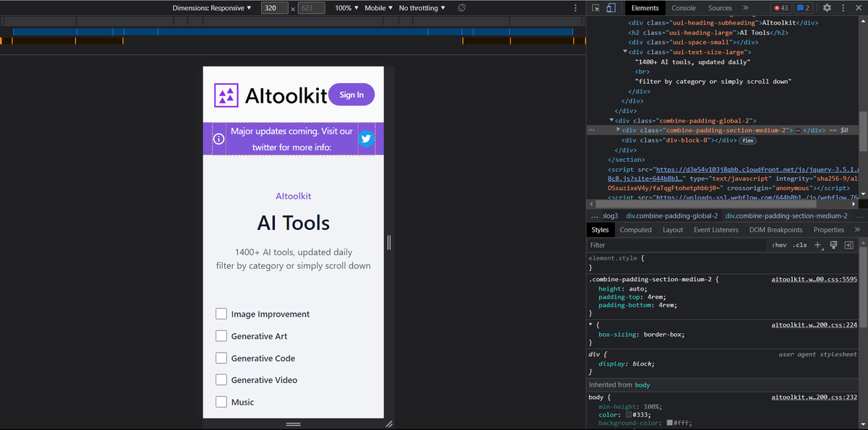
Task: Open the Mobile device type dropdown
Action: point(378,8)
